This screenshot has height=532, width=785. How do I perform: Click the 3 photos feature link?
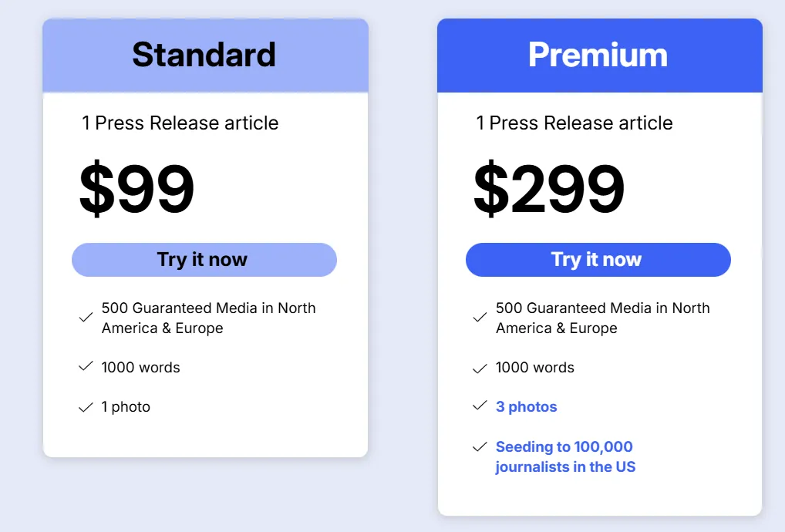(526, 407)
